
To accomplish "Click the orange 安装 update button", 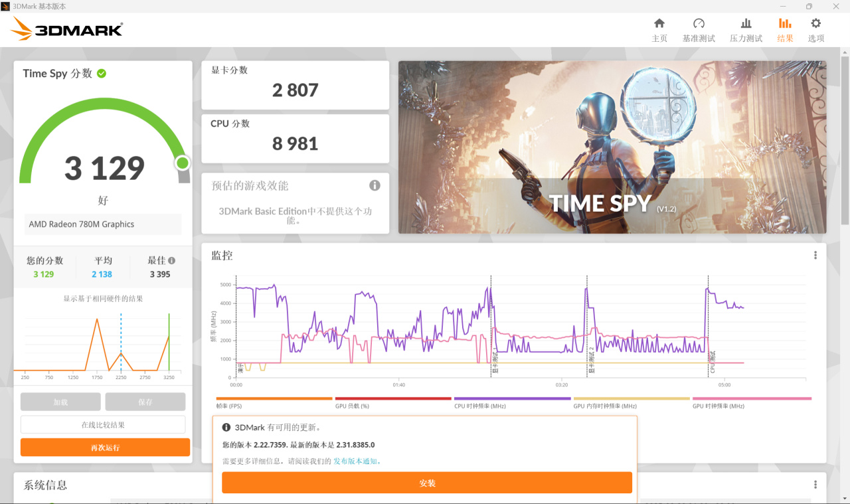I will 427,483.
